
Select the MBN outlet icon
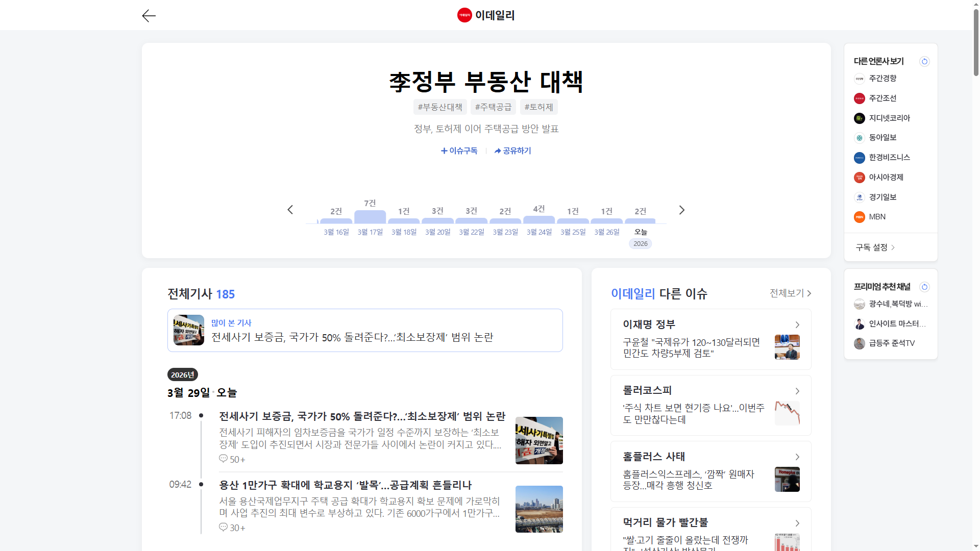860,216
